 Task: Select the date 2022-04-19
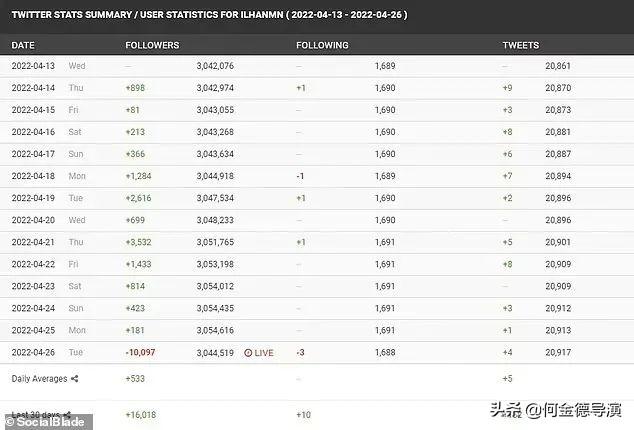(33, 198)
